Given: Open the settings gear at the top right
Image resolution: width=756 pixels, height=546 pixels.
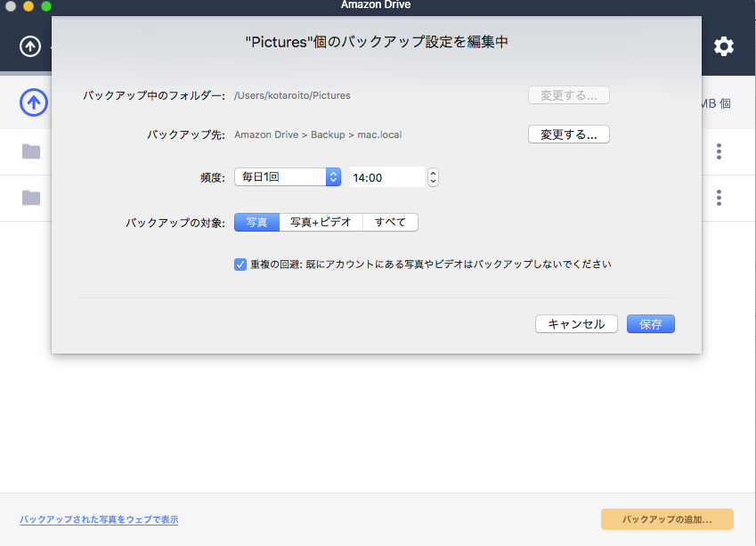Looking at the screenshot, I should (724, 45).
